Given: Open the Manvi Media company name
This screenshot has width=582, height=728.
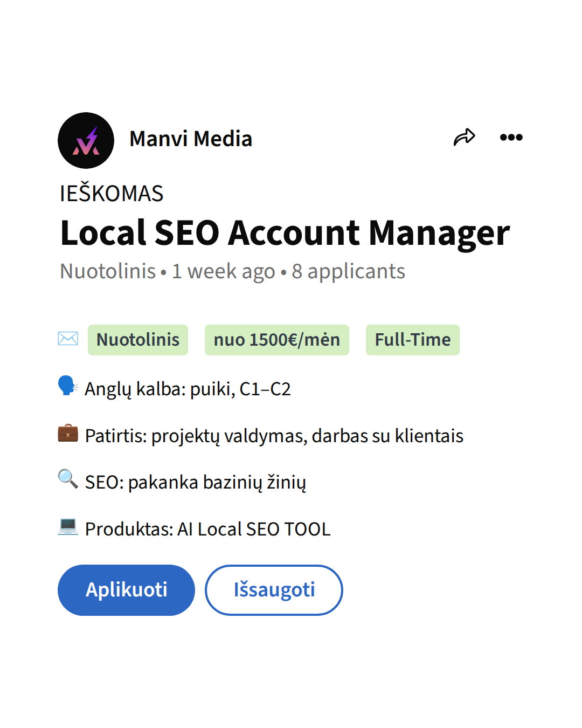Looking at the screenshot, I should [x=191, y=139].
